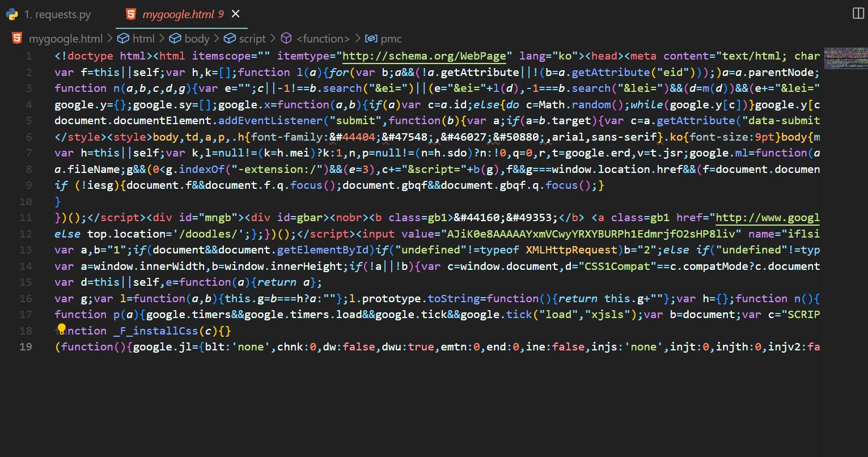This screenshot has width=868, height=457.
Task: Click the cube icon before html breadcrumb
Action: pyautogui.click(x=122, y=38)
